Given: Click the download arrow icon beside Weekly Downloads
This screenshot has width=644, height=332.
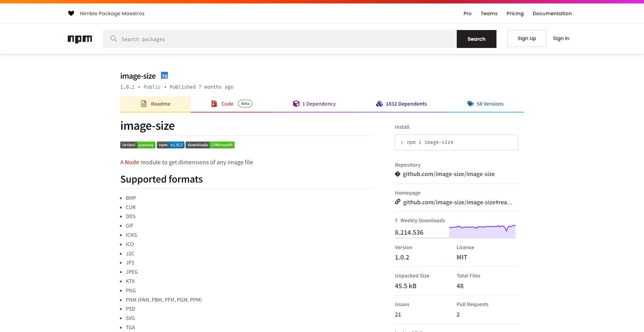Looking at the screenshot, I should pyautogui.click(x=396, y=220).
